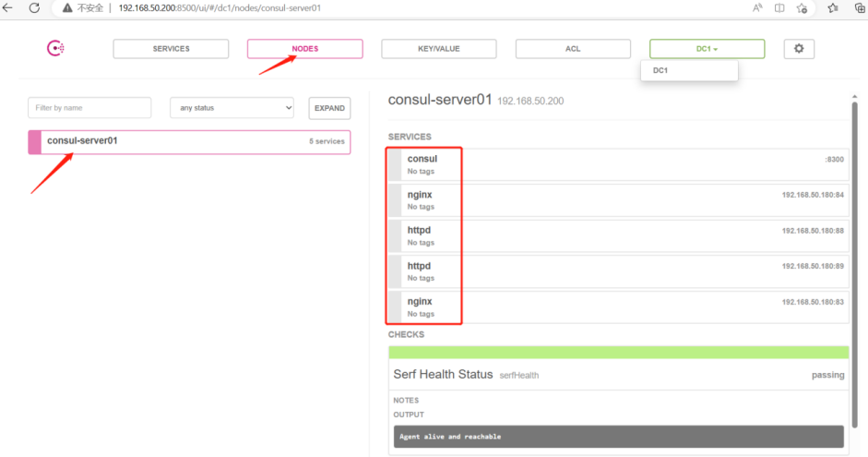Select DC1 from the datacenter menu
This screenshot has height=457, width=868.
pos(689,70)
